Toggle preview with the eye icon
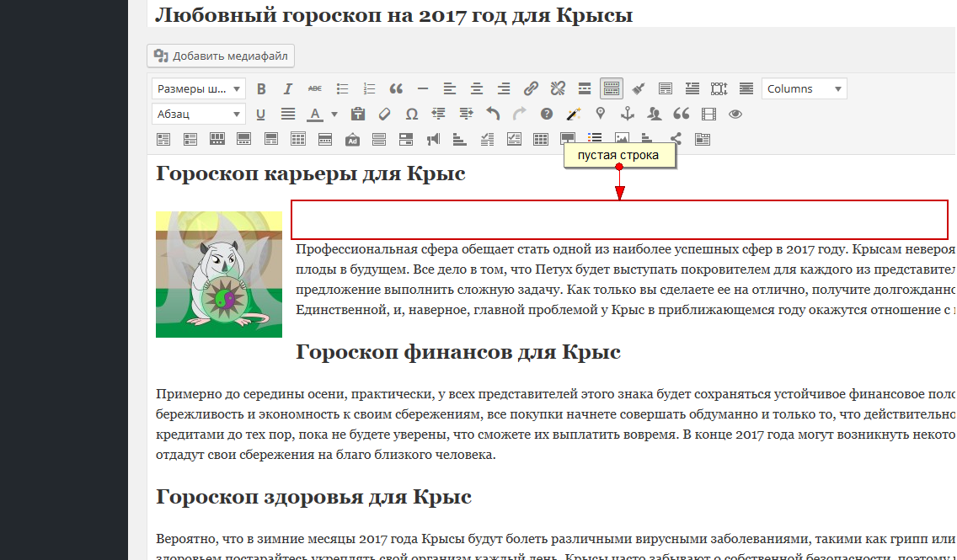 (735, 114)
